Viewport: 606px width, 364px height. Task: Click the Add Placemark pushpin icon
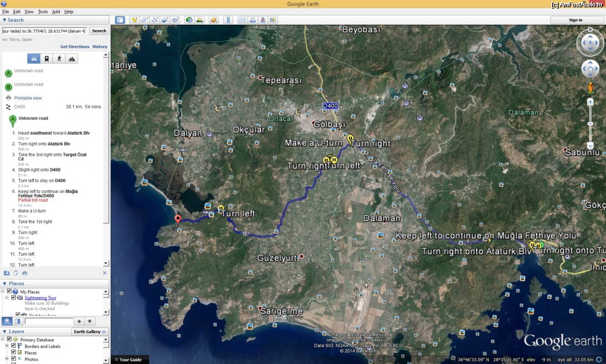(x=134, y=20)
